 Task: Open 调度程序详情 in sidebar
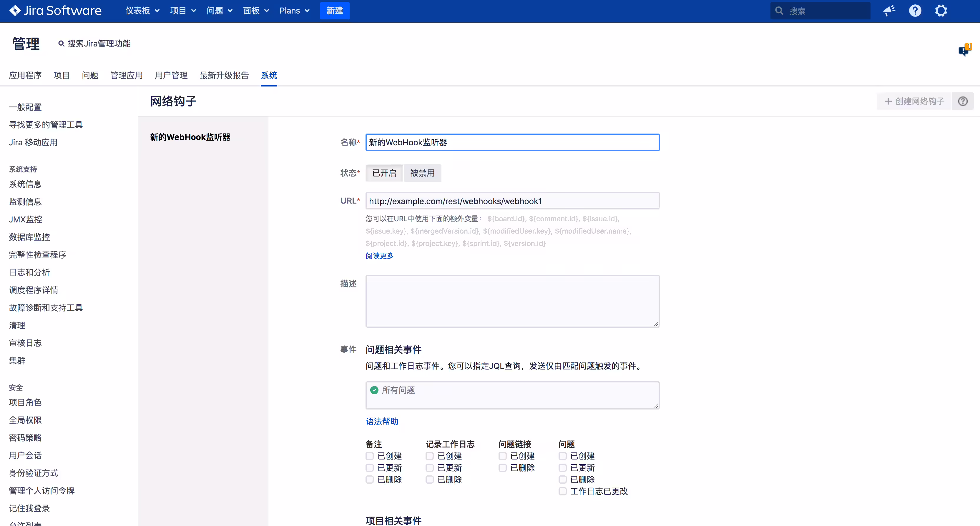click(x=34, y=290)
